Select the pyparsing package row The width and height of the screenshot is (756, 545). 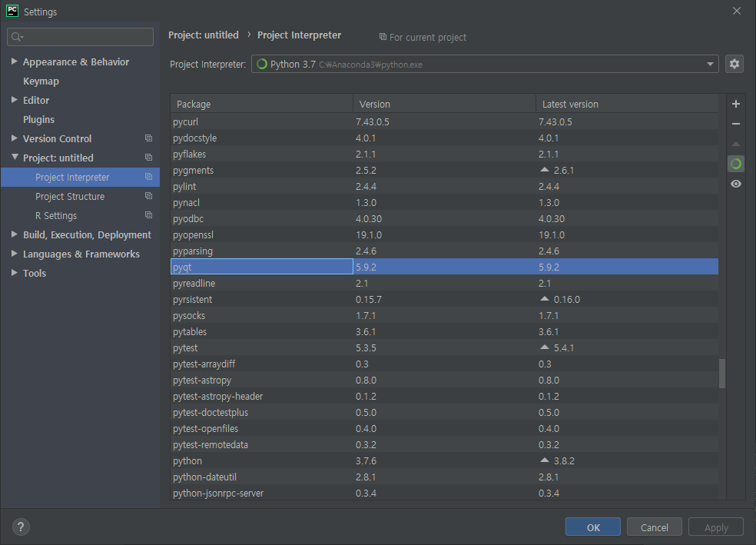pyautogui.click(x=445, y=251)
